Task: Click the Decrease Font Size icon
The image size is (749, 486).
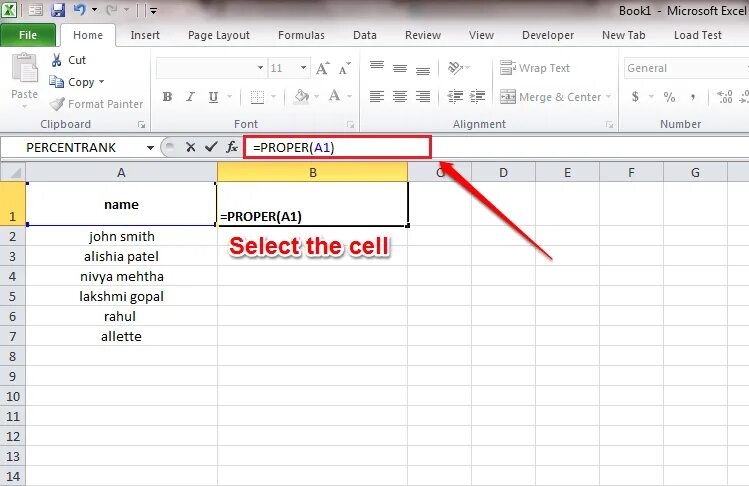Action: 344,68
